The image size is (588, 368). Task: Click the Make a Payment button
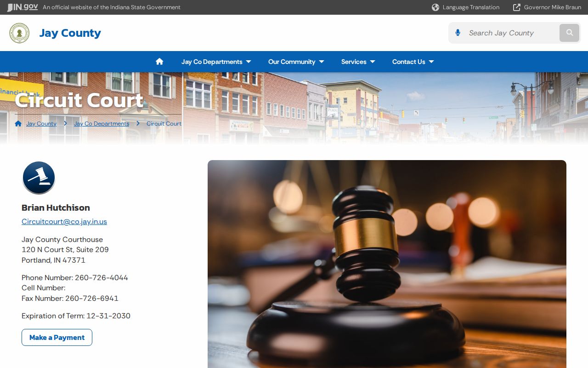click(x=57, y=337)
